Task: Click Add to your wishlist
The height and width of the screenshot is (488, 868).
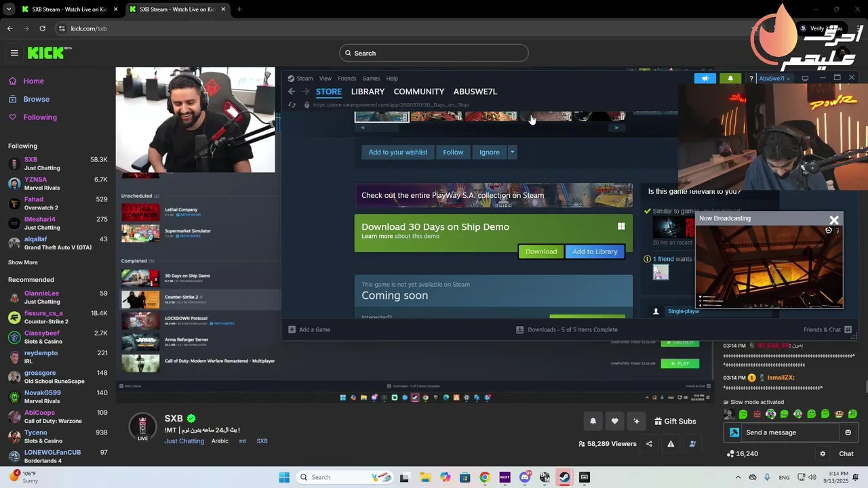Action: 398,152
